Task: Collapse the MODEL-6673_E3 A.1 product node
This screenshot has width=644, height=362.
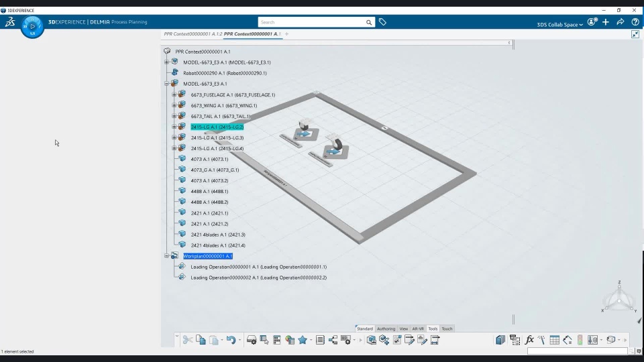Action: 166,84
